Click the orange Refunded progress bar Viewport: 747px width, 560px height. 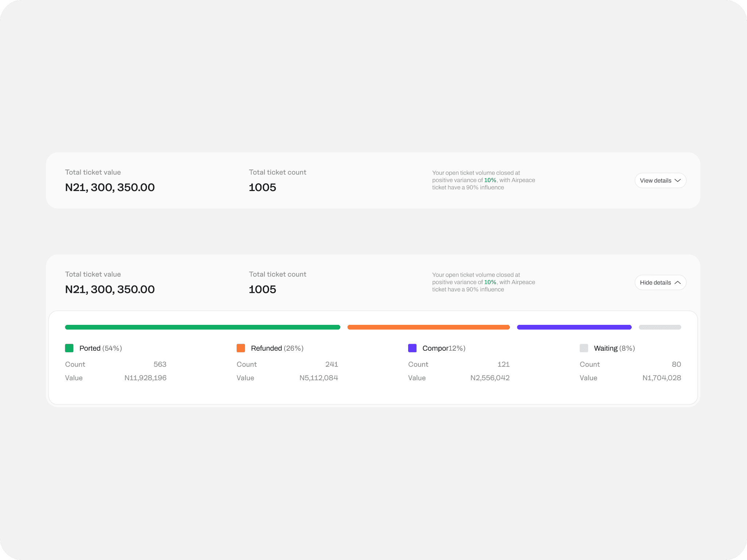(x=429, y=327)
